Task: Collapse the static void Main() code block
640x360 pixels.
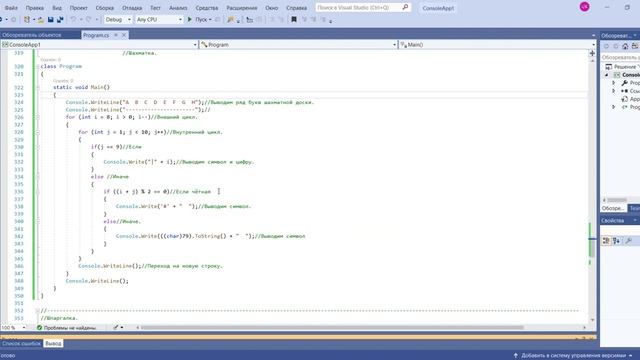Action: coord(38,87)
